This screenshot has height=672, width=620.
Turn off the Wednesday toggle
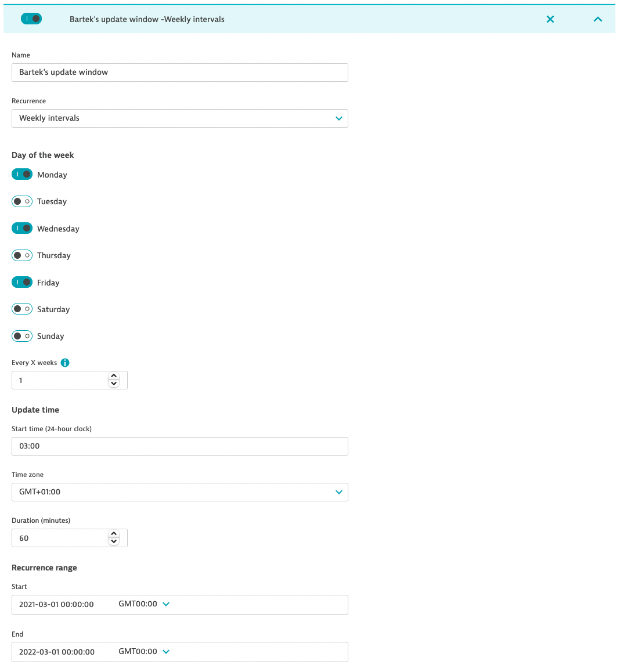point(22,229)
